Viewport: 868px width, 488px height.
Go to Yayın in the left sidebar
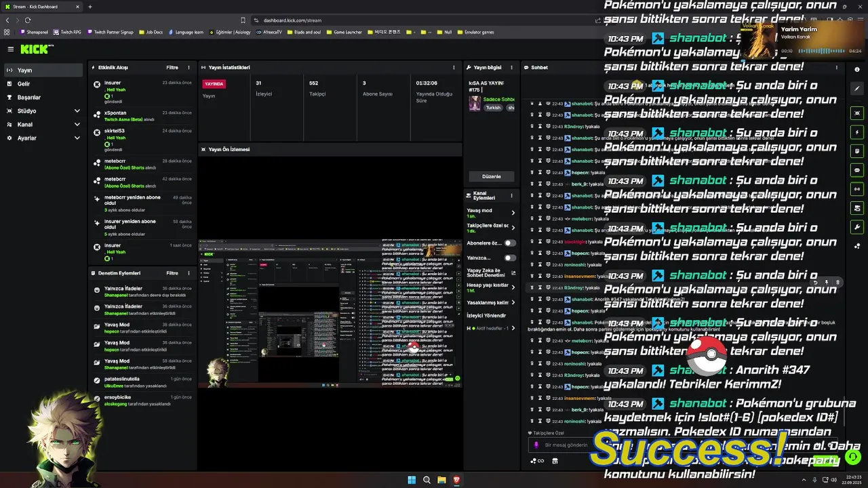pyautogui.click(x=44, y=70)
